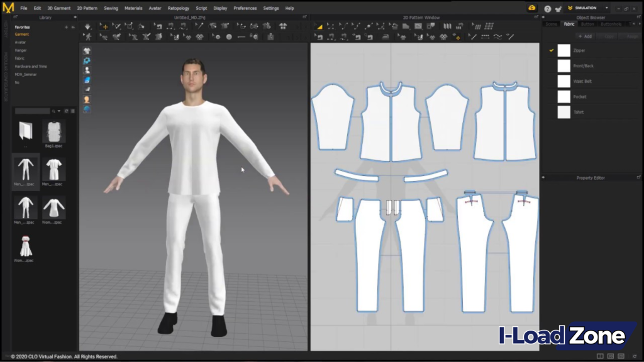The height and width of the screenshot is (362, 644).
Task: Select Garment in the Favorites list
Action: click(22, 35)
